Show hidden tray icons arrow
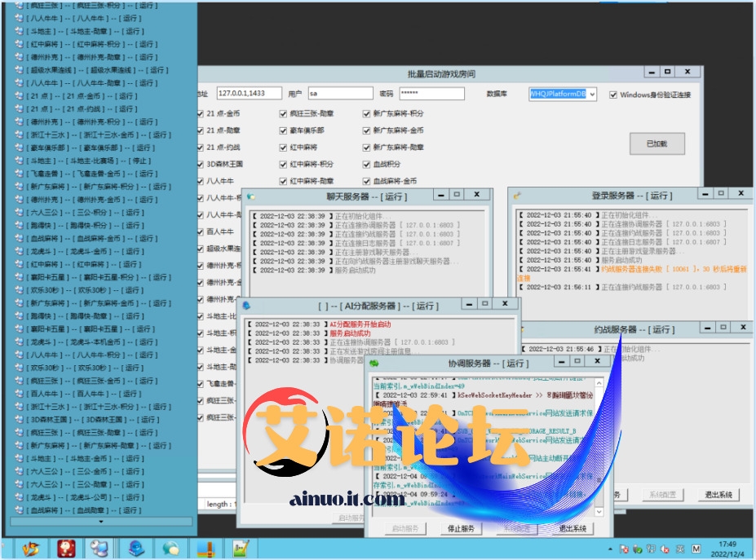Image resolution: width=756 pixels, height=560 pixels. pos(610,549)
